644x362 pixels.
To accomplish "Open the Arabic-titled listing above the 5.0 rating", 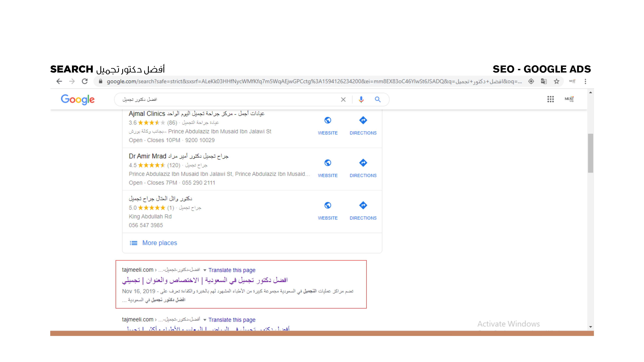I will pyautogui.click(x=160, y=199).
